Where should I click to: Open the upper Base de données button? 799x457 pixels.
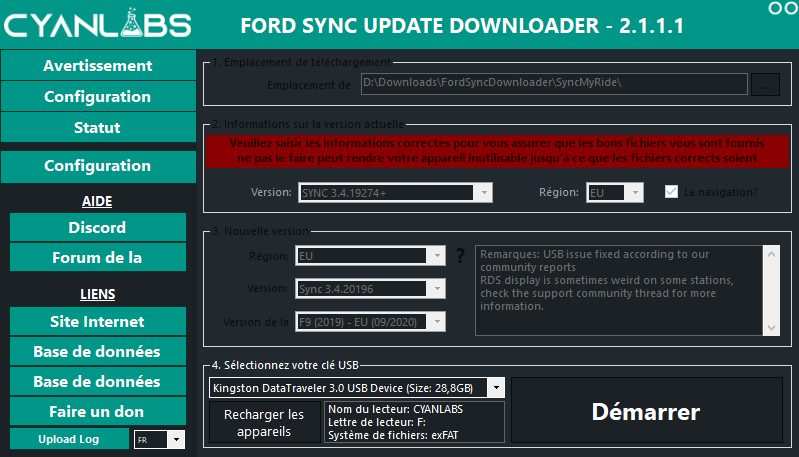pyautogui.click(x=98, y=352)
